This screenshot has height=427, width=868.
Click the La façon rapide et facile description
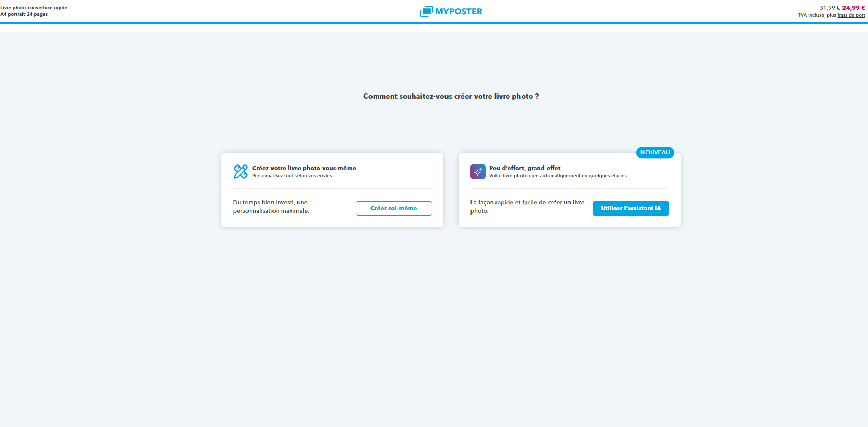527,206
